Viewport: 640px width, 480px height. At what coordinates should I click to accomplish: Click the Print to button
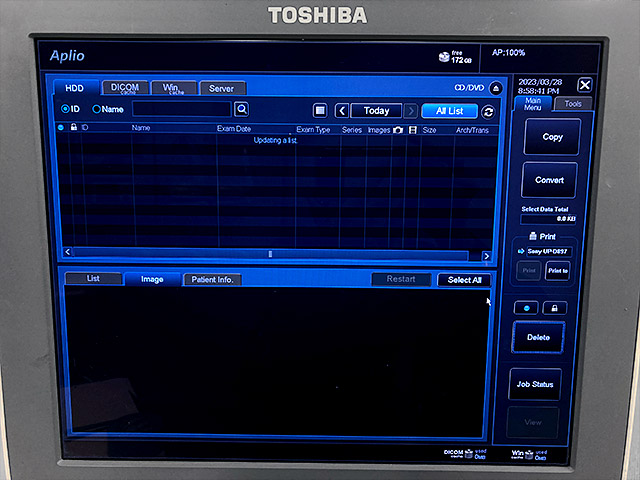coord(558,271)
